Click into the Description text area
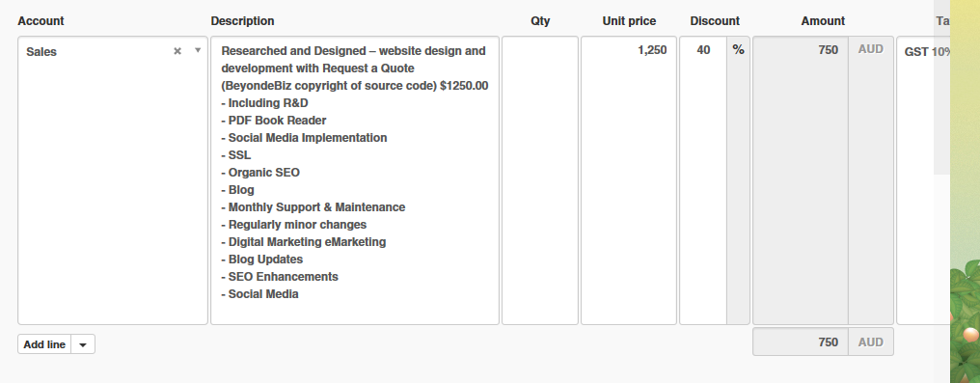This screenshot has height=383, width=980. (355, 180)
